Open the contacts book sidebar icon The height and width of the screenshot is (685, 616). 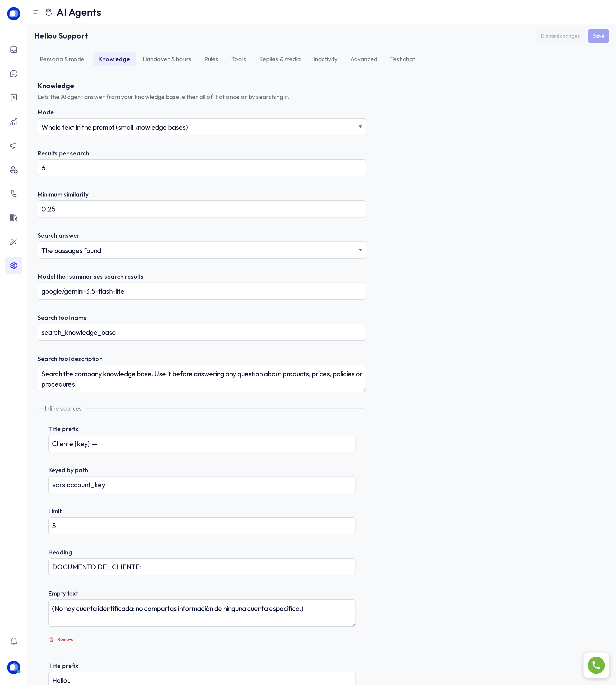(x=13, y=98)
